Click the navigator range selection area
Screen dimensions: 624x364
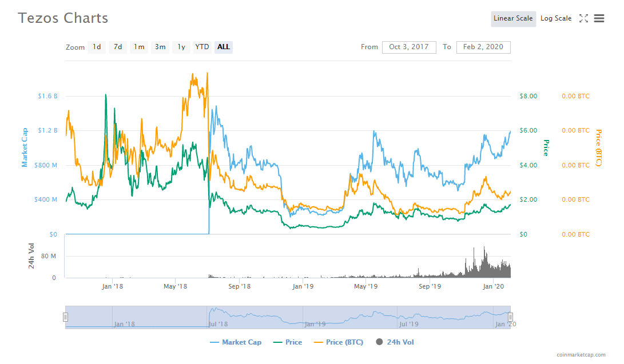click(288, 317)
